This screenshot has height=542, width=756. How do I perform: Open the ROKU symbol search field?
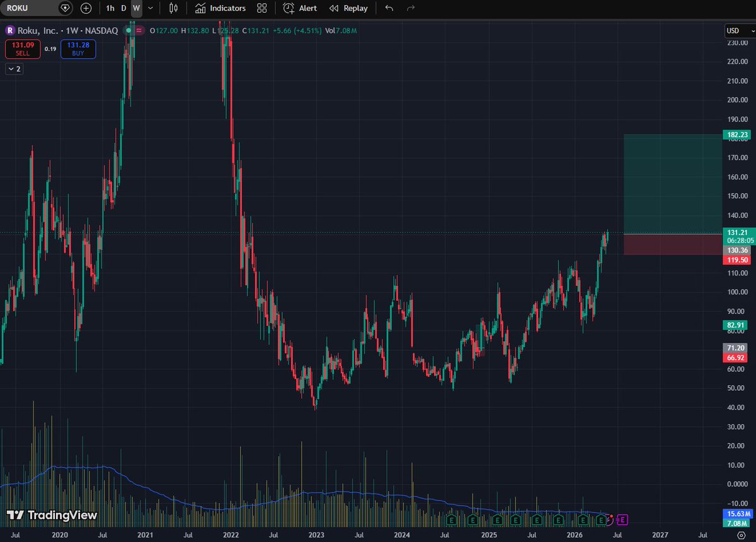tap(38, 8)
